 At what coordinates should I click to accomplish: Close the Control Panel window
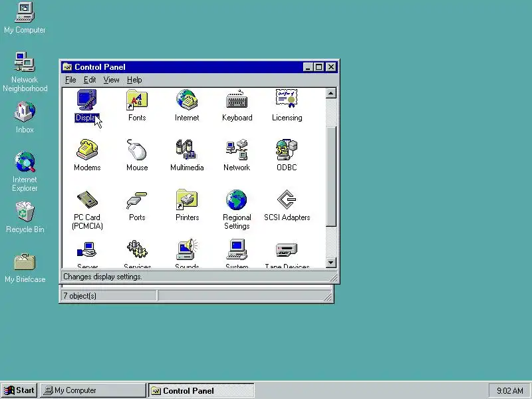tap(331, 67)
